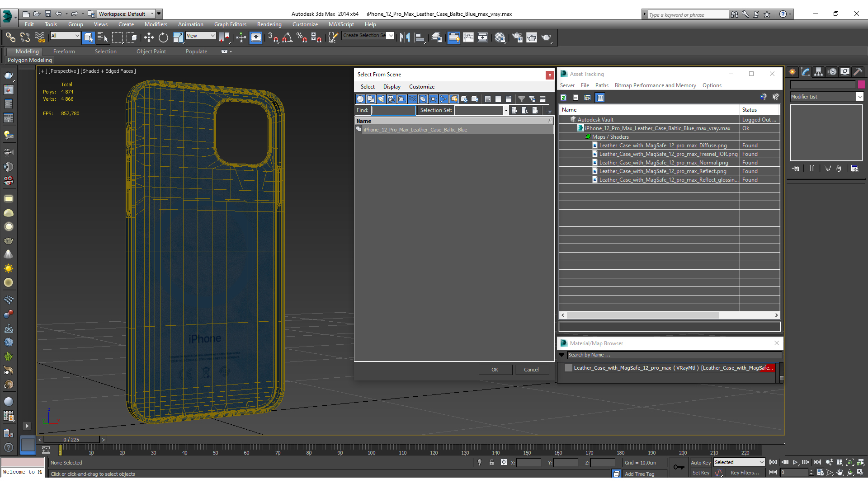Image resolution: width=868 pixels, height=488 pixels.
Task: Choose Rectangular Selection Region tool
Action: [118, 38]
